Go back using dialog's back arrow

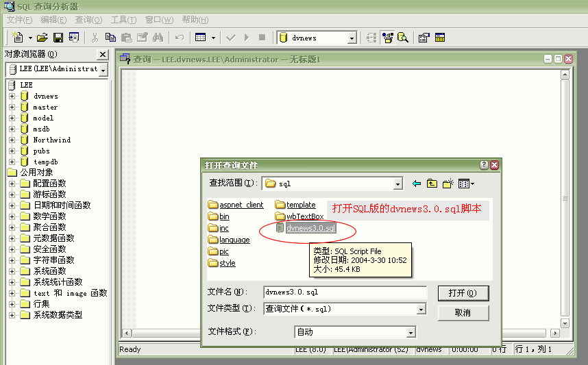(x=417, y=184)
